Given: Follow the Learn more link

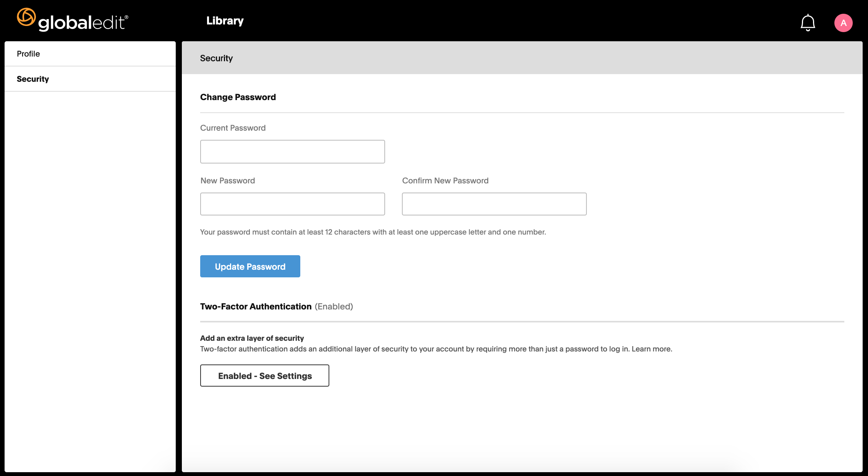Looking at the screenshot, I should (x=651, y=349).
